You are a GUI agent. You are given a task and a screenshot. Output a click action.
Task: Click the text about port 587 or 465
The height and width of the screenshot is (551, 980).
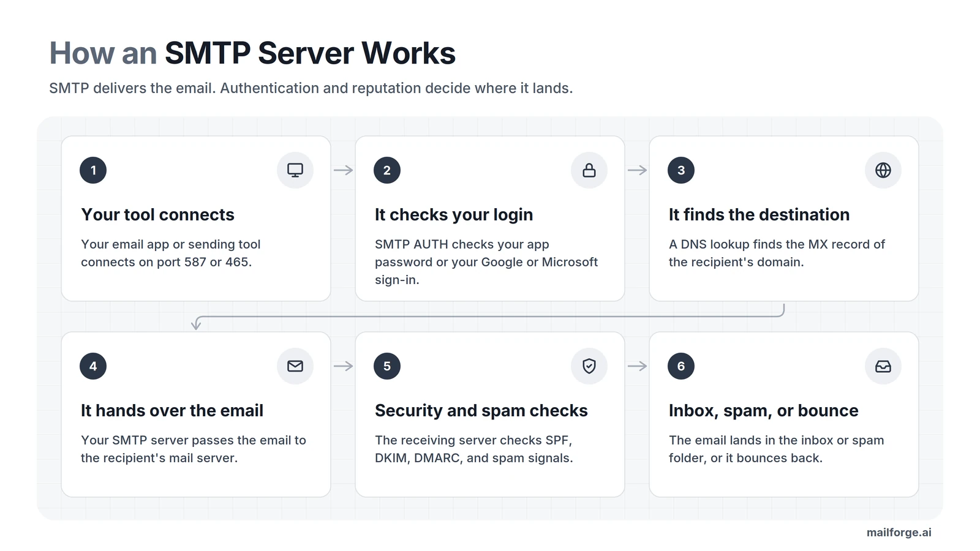(x=171, y=253)
